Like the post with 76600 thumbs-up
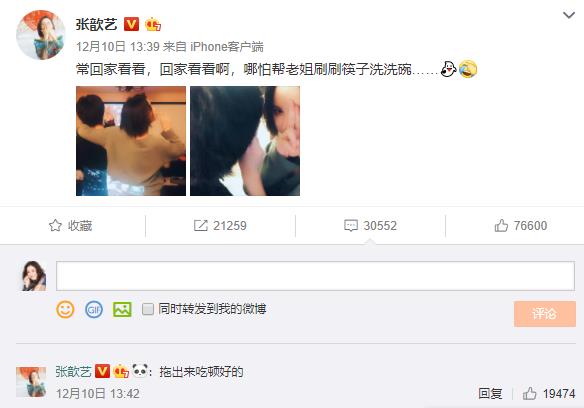This screenshot has width=584, height=408. [521, 225]
